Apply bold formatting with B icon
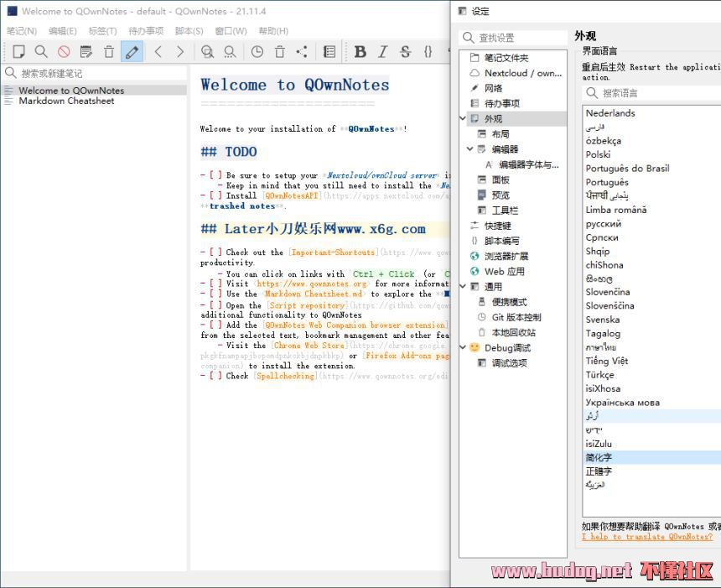Screen dimensions: 721x588 (x=360, y=52)
